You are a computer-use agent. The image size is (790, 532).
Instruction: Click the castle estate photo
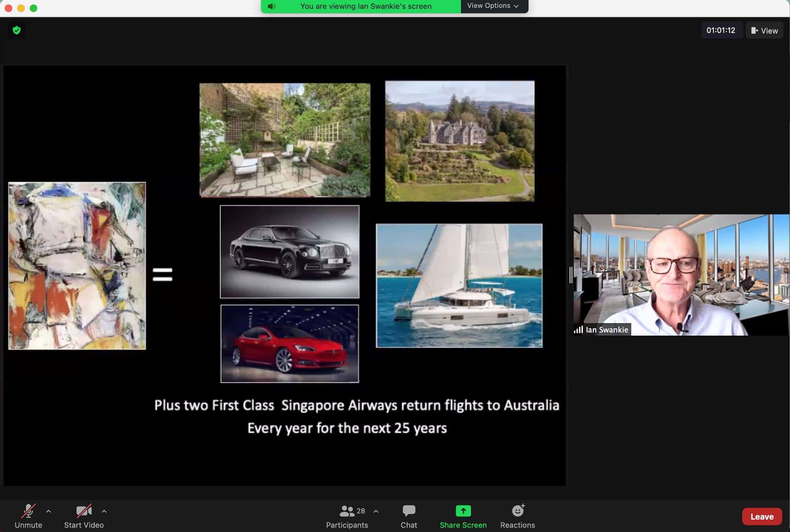click(x=460, y=141)
